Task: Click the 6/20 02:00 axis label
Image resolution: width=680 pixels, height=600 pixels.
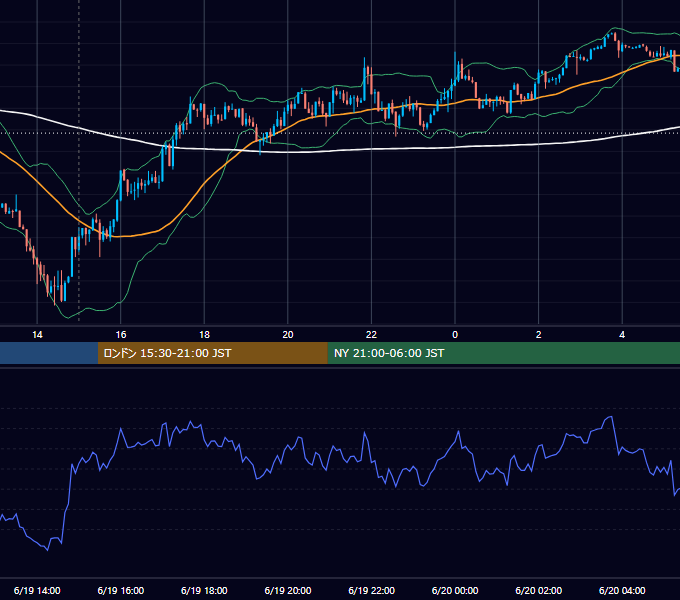Action: [x=539, y=590]
